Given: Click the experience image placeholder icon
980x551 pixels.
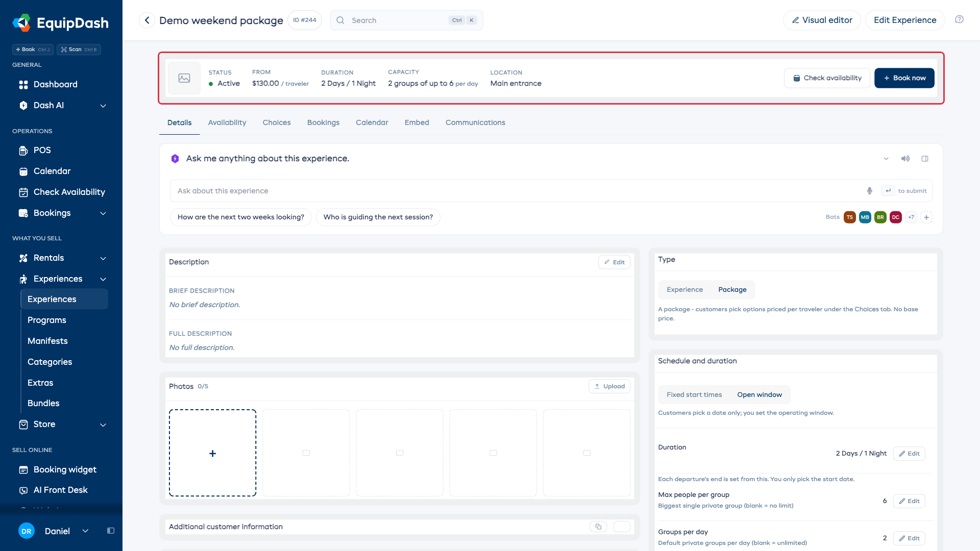Looking at the screenshot, I should pos(184,78).
